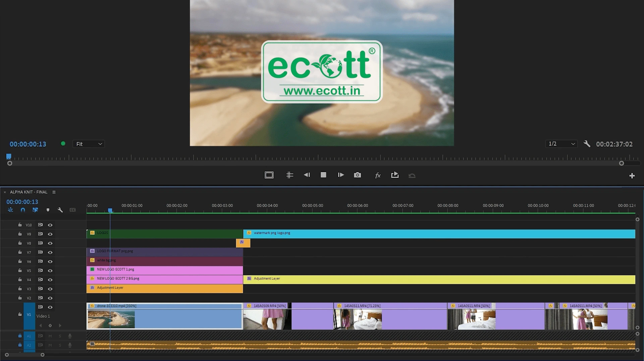This screenshot has width=644, height=361.
Task: Lock the A1 audio track
Action: (x=19, y=336)
